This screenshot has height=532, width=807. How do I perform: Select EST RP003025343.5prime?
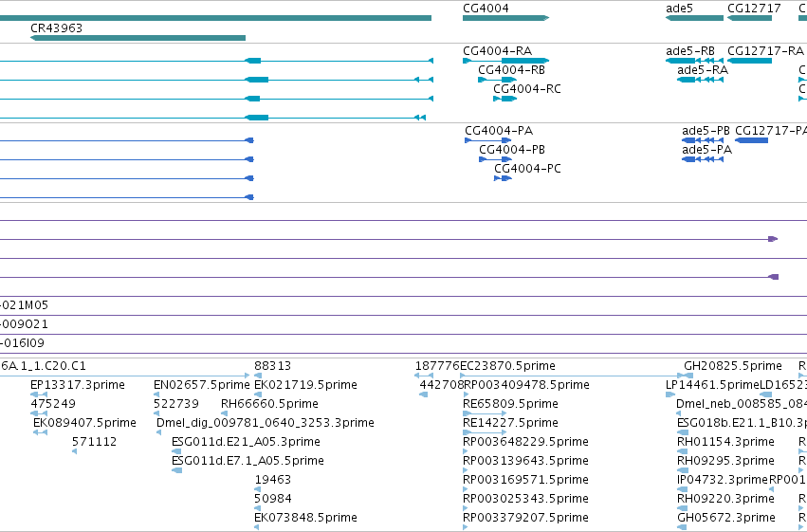525,499
